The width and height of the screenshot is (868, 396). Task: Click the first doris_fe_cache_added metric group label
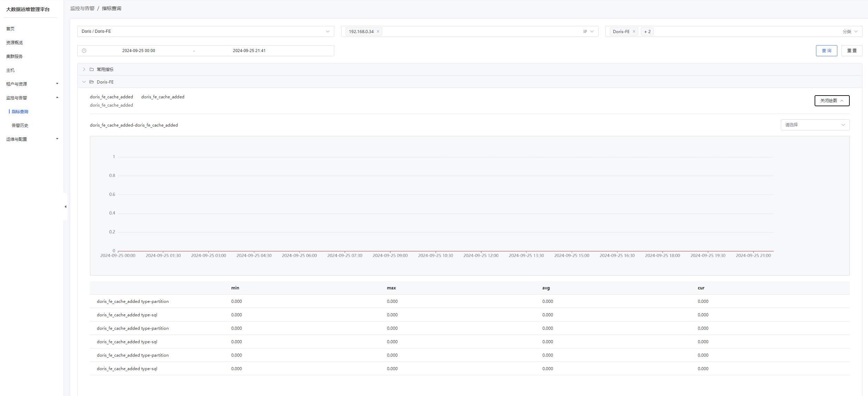111,97
